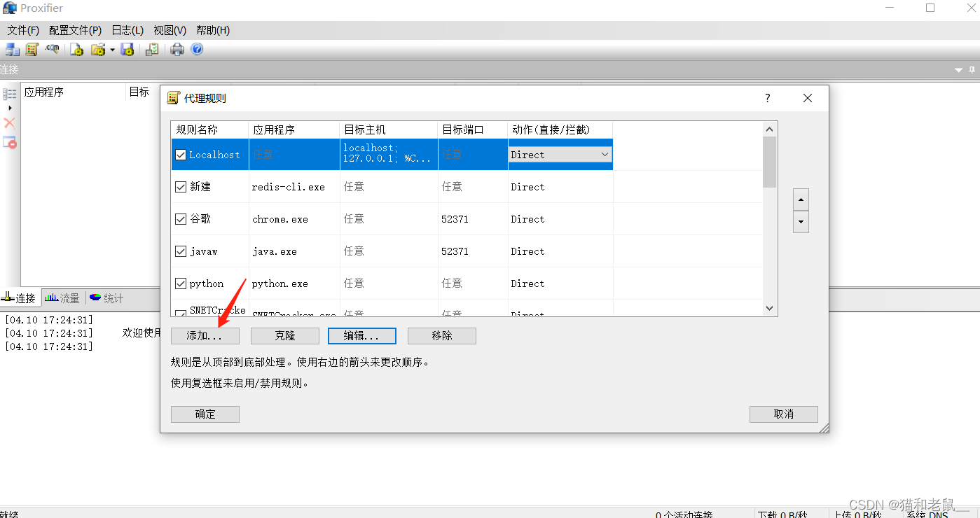Open the 日志(L) menu

(x=127, y=30)
